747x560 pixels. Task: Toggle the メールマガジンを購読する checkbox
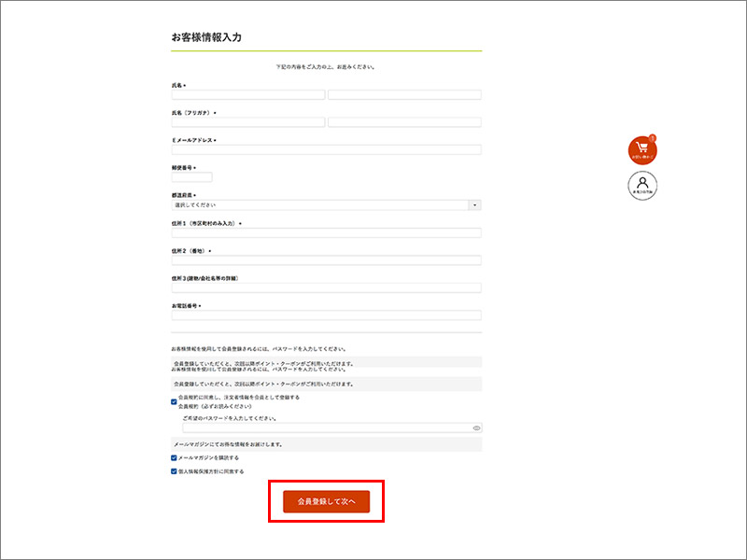click(174, 458)
